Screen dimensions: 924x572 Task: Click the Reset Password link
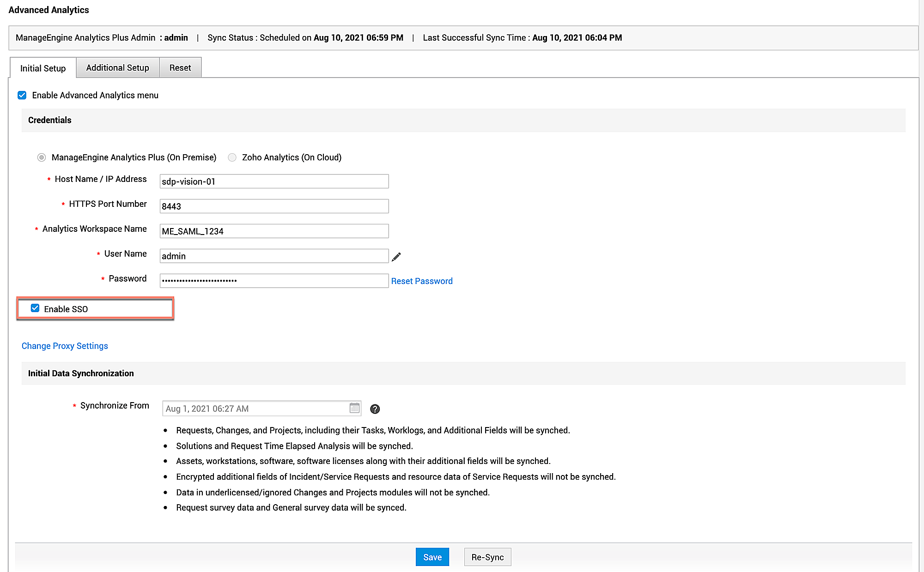pos(421,281)
